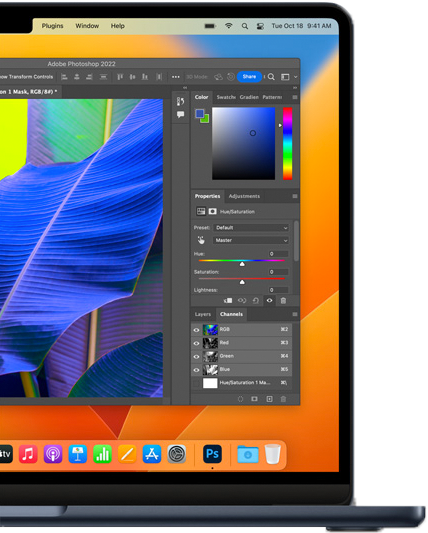Open the workspace switcher dropdown arrow
This screenshot has height=533, width=428.
pos(295,77)
